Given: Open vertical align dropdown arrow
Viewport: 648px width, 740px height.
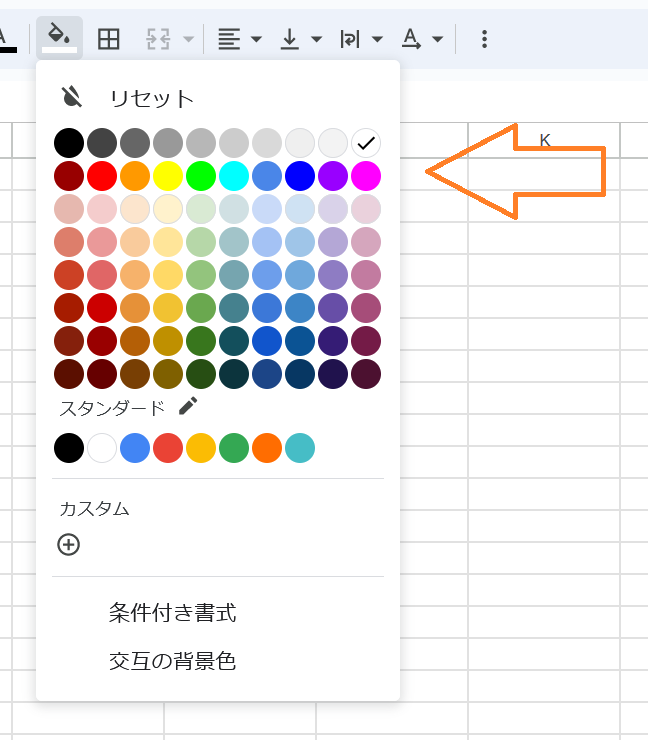Looking at the screenshot, I should (317, 39).
